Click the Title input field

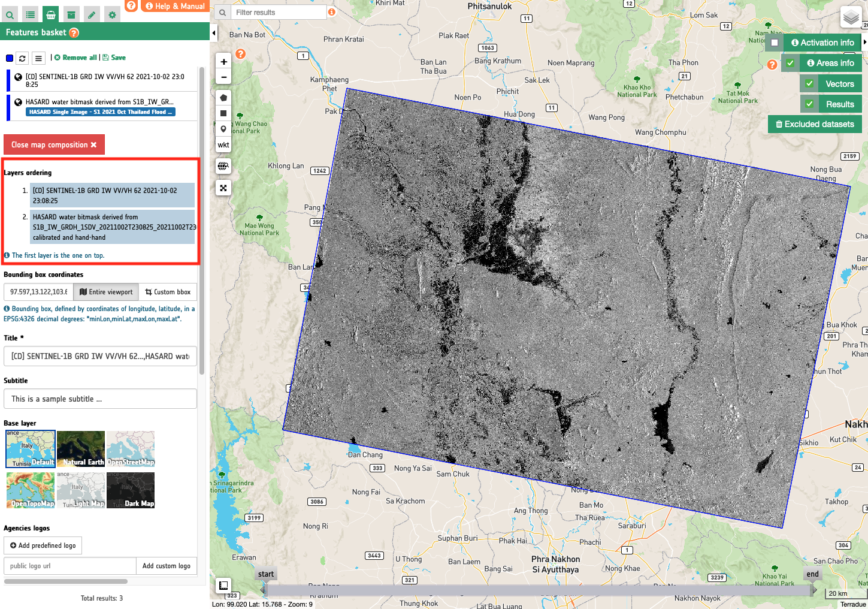point(100,356)
